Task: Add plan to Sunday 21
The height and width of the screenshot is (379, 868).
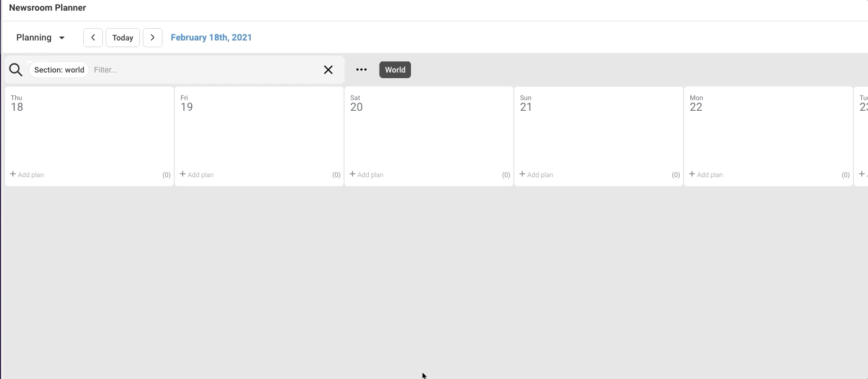Action: point(536,175)
